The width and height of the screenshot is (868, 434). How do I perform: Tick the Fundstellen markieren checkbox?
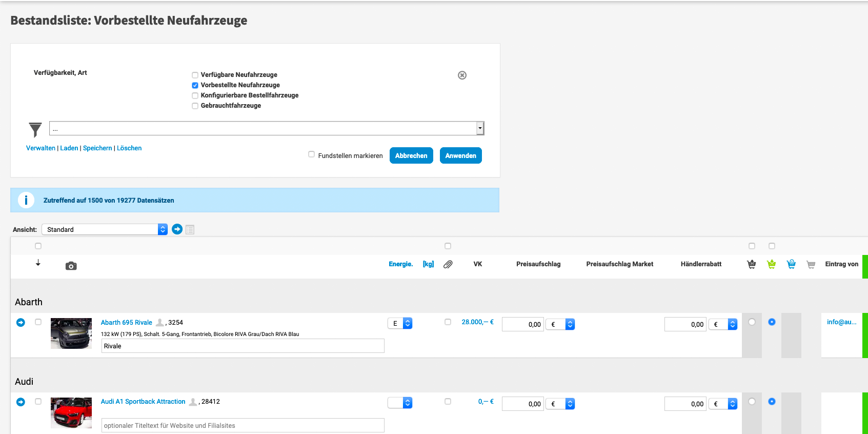click(x=311, y=154)
